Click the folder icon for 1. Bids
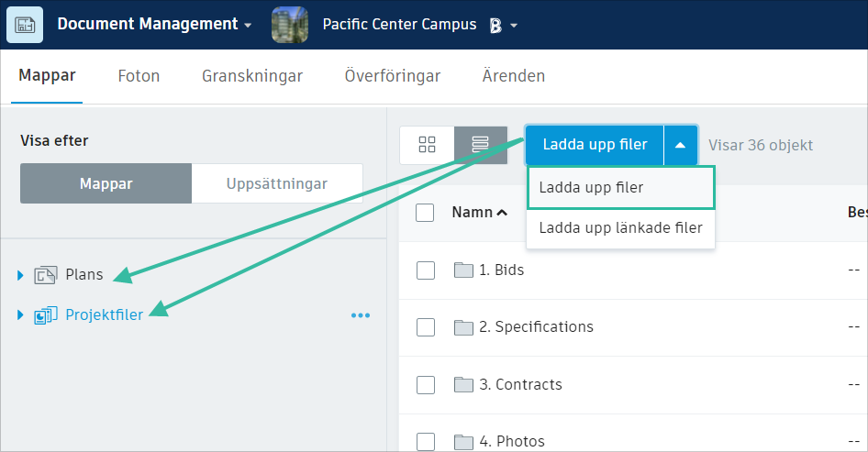868x452 pixels. point(463,270)
